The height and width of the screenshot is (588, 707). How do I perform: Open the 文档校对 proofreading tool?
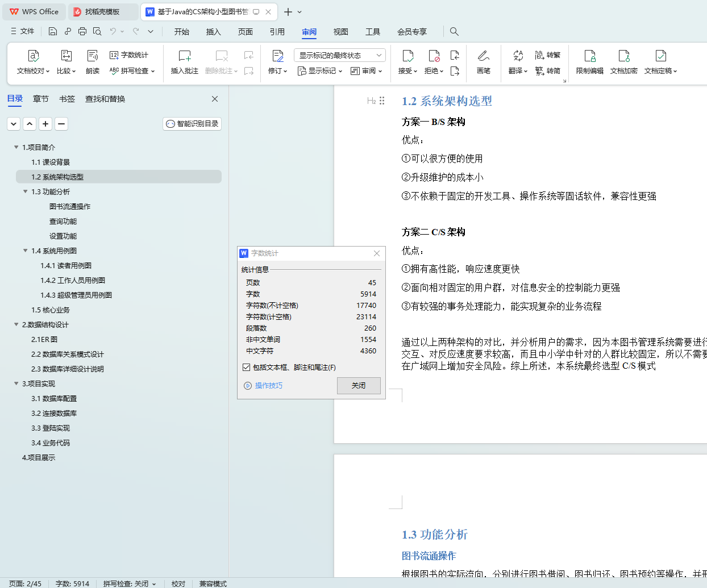click(33, 62)
